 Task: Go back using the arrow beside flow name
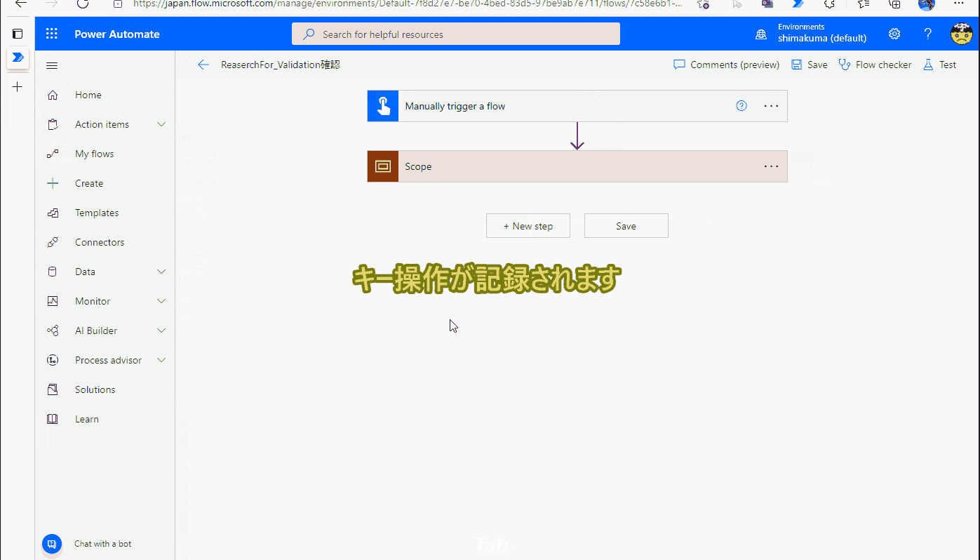click(x=203, y=65)
